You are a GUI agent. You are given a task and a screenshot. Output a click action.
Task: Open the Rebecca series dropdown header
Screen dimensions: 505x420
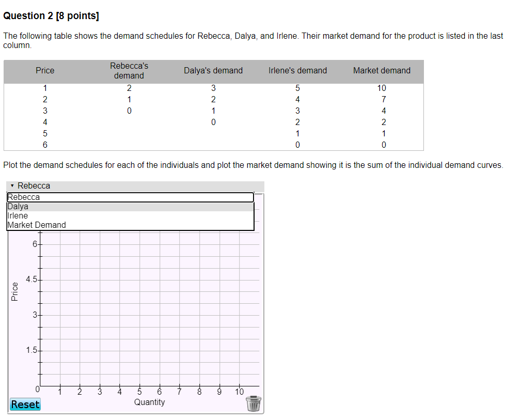135,185
